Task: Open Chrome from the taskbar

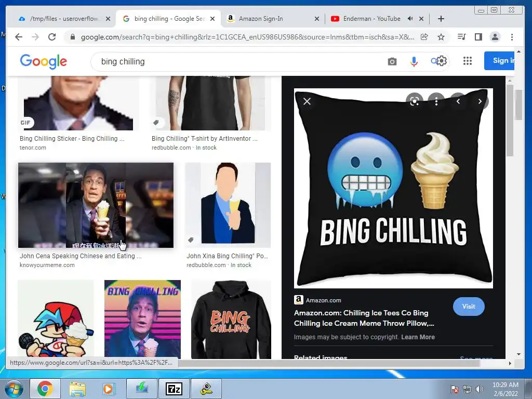Action: click(x=45, y=389)
